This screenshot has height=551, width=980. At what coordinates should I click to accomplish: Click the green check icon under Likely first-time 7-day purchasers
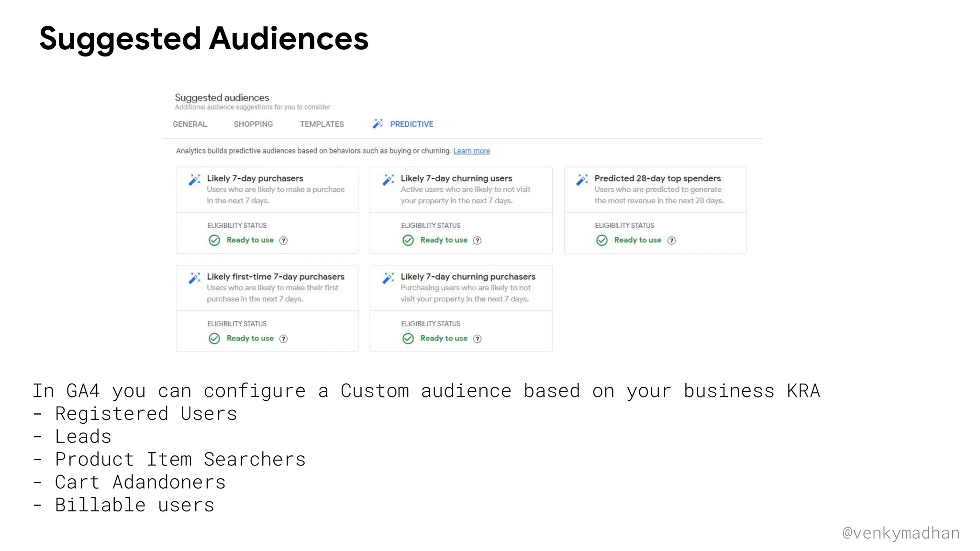pos(214,339)
